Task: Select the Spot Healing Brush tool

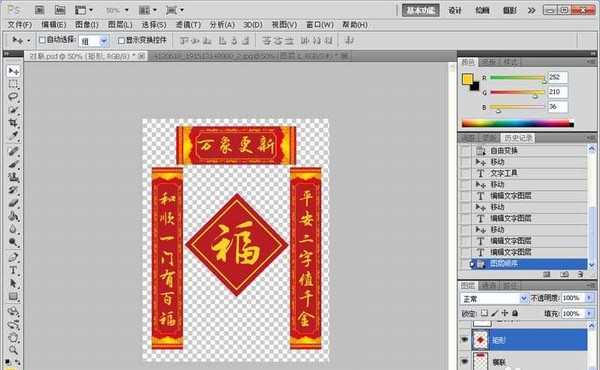Action: coord(13,152)
